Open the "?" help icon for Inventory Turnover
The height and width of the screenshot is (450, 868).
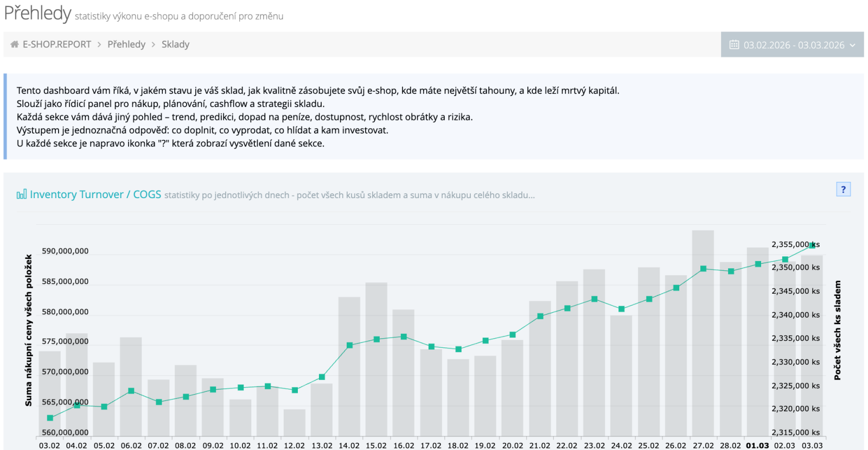coord(843,189)
